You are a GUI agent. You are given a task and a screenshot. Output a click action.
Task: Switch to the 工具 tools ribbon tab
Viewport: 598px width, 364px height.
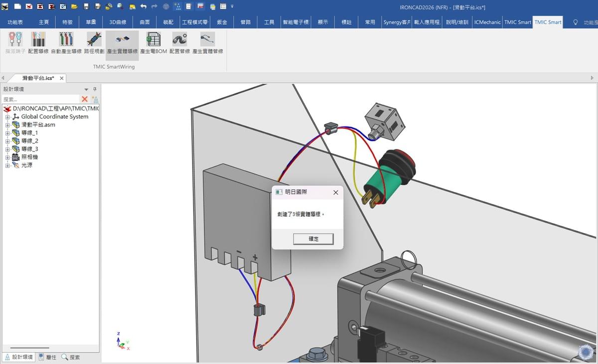[269, 22]
